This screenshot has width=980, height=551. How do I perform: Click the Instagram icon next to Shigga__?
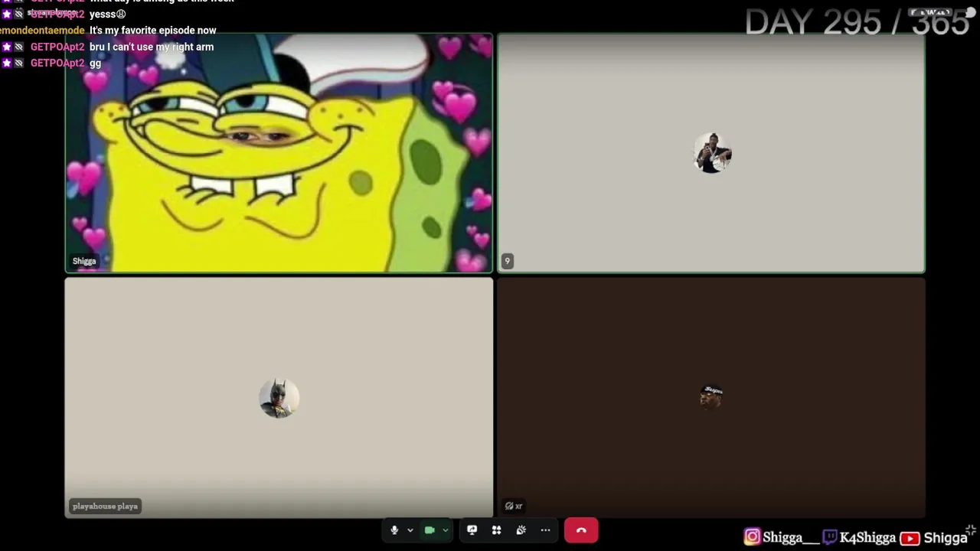pyautogui.click(x=753, y=537)
